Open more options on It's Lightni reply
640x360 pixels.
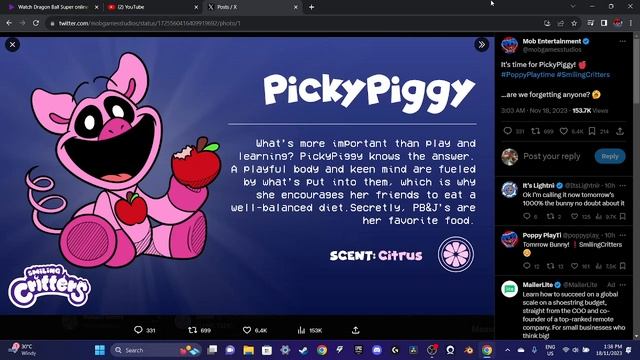622,185
